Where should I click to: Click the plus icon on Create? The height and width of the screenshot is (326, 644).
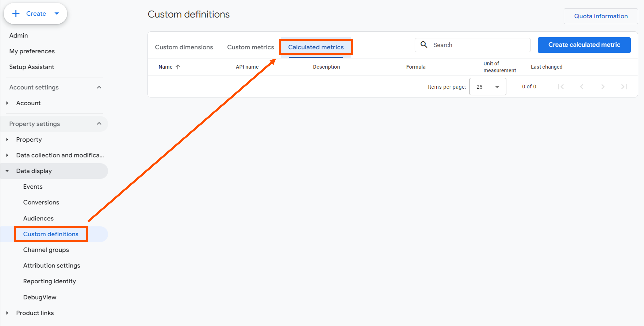16,13
